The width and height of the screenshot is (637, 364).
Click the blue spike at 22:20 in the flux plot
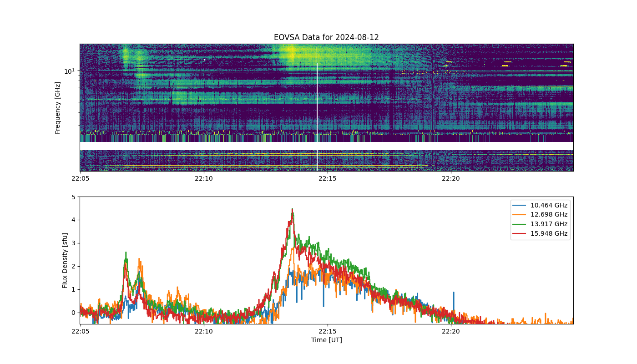453,301
